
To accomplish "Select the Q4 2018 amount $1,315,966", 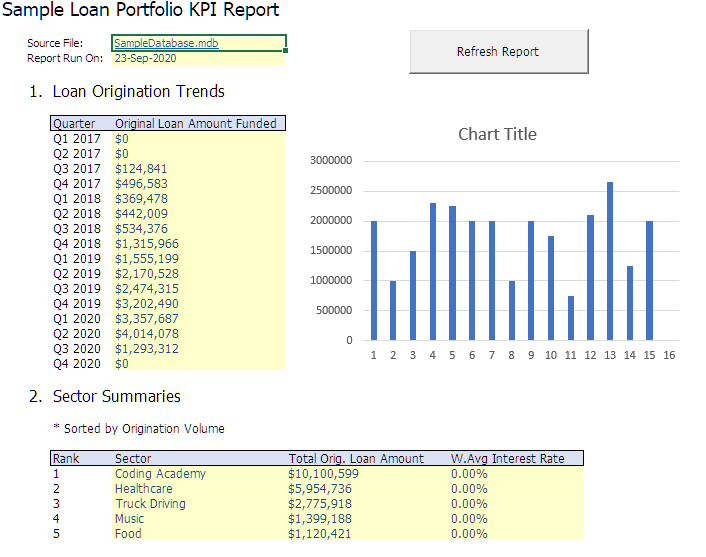I will (x=147, y=244).
